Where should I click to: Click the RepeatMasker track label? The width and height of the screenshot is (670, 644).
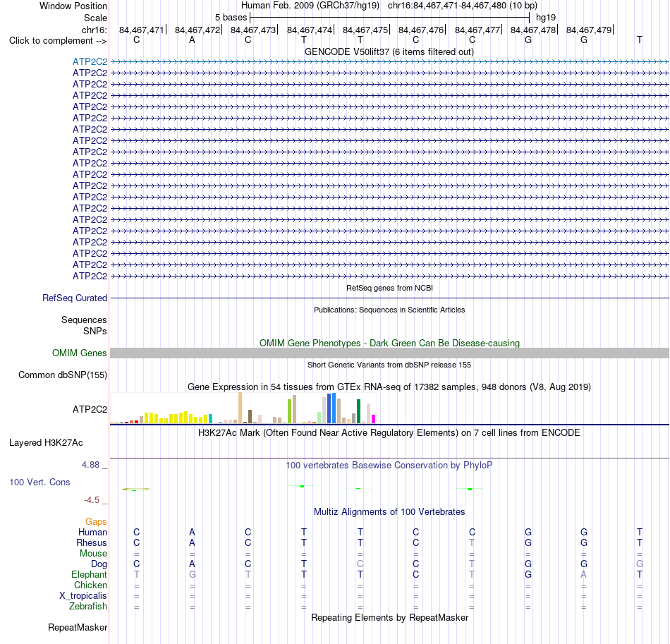point(78,627)
